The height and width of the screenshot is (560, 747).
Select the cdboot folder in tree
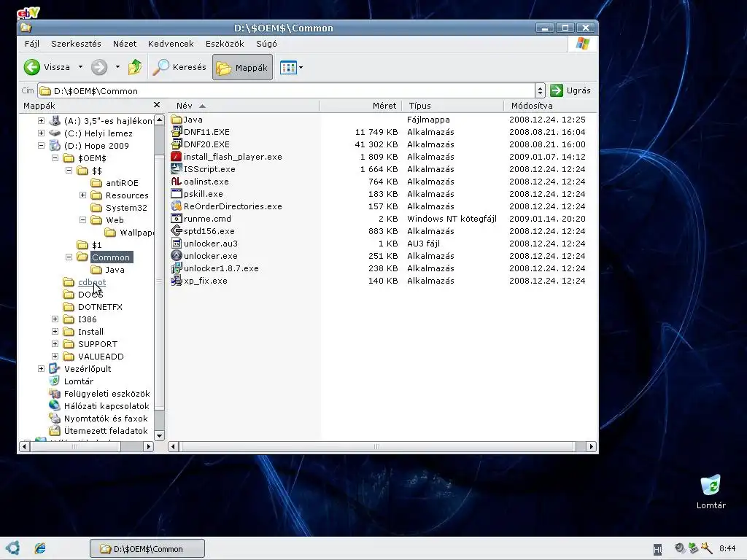(x=91, y=282)
